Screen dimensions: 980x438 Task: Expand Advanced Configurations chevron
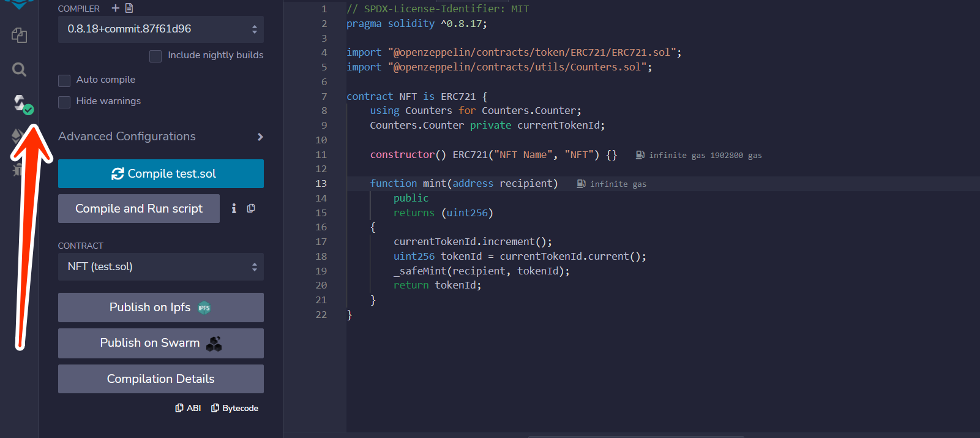(x=260, y=137)
